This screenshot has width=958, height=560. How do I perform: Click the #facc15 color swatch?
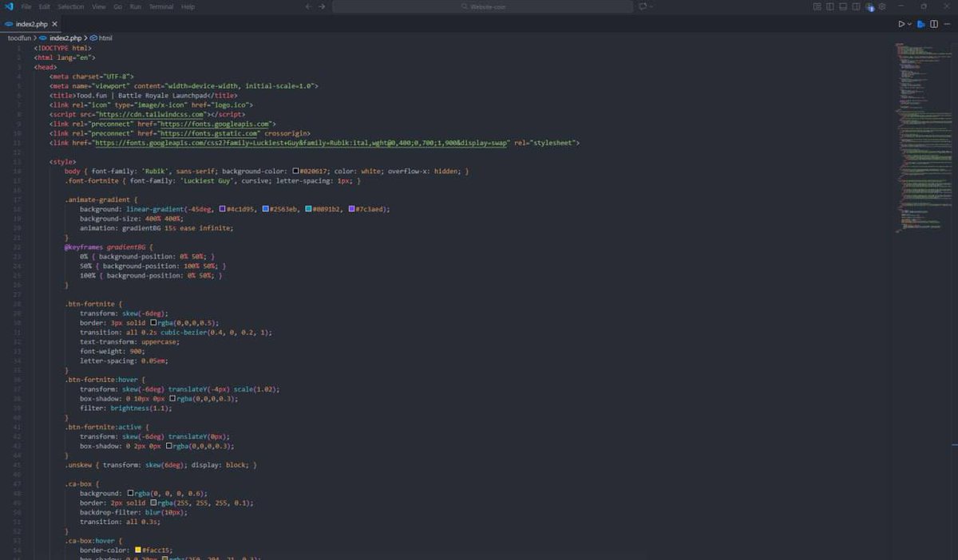[x=138, y=550]
